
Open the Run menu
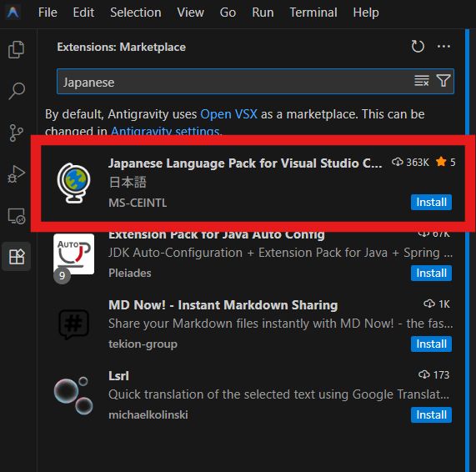(x=263, y=13)
